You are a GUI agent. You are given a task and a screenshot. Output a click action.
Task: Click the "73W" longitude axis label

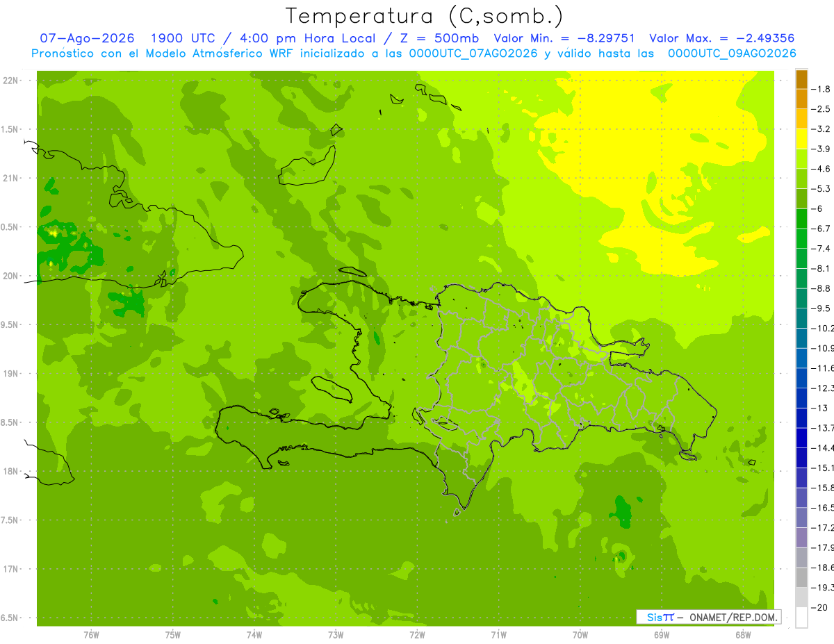(x=336, y=635)
